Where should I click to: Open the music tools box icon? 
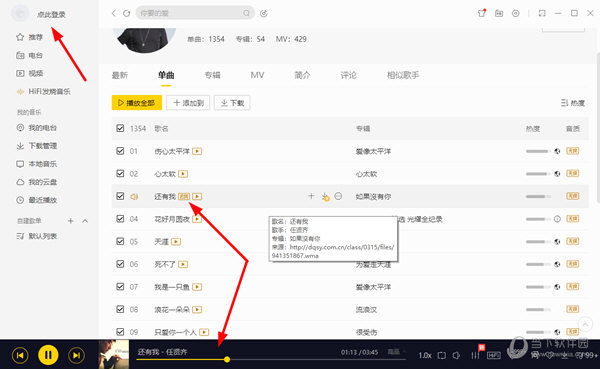pos(499,13)
